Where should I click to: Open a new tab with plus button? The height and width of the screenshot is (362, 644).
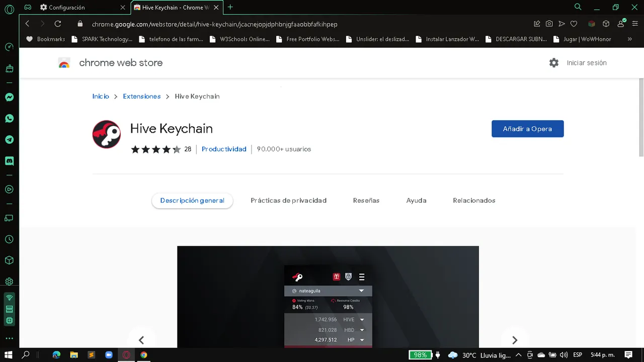pos(230,7)
